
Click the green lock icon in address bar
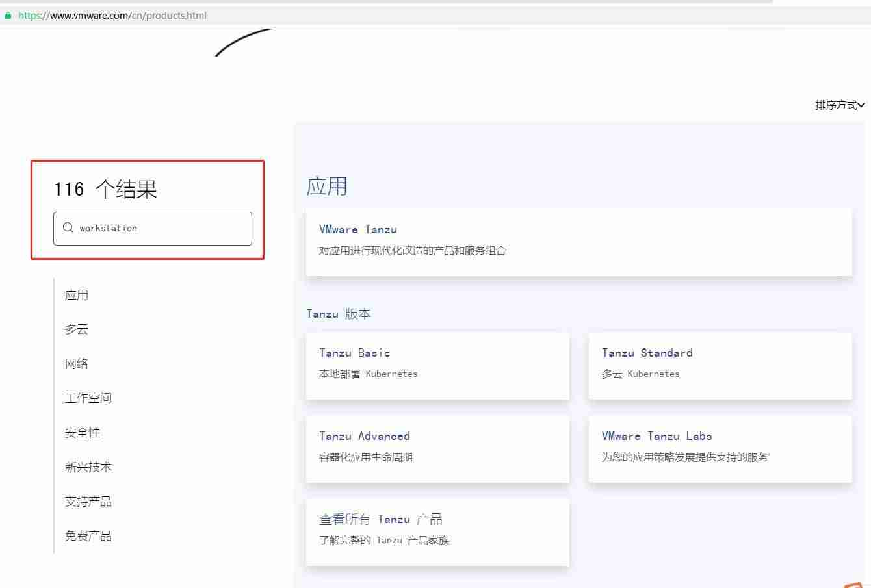[8, 16]
